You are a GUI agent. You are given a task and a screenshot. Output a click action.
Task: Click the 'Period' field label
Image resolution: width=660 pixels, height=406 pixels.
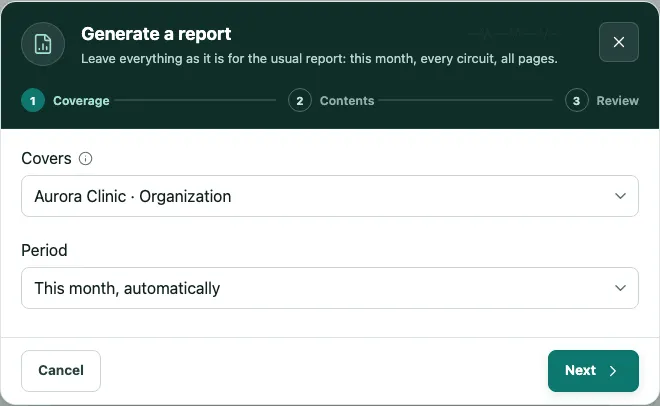(44, 250)
